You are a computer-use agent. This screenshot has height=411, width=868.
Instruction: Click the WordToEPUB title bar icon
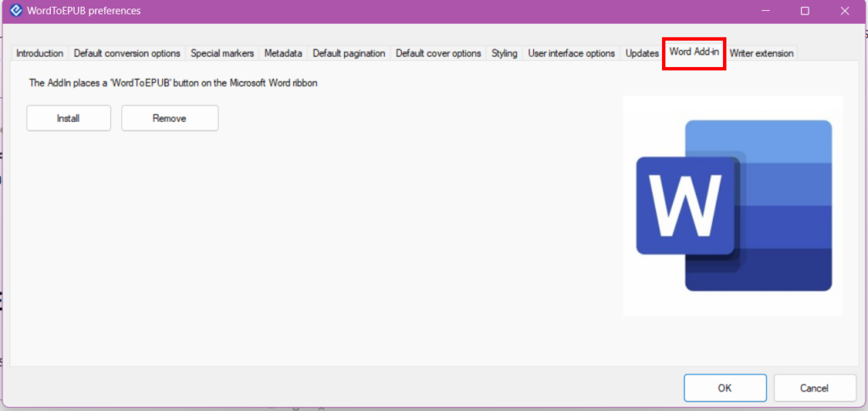[16, 10]
